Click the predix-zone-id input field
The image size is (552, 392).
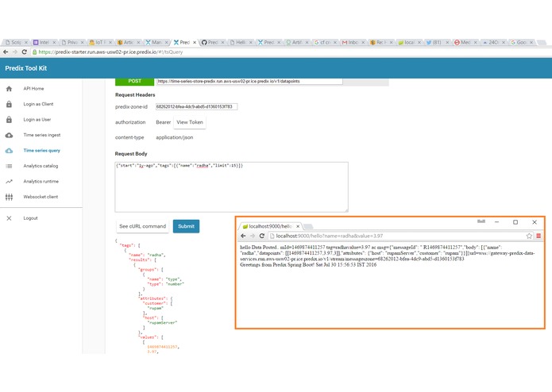(196, 106)
